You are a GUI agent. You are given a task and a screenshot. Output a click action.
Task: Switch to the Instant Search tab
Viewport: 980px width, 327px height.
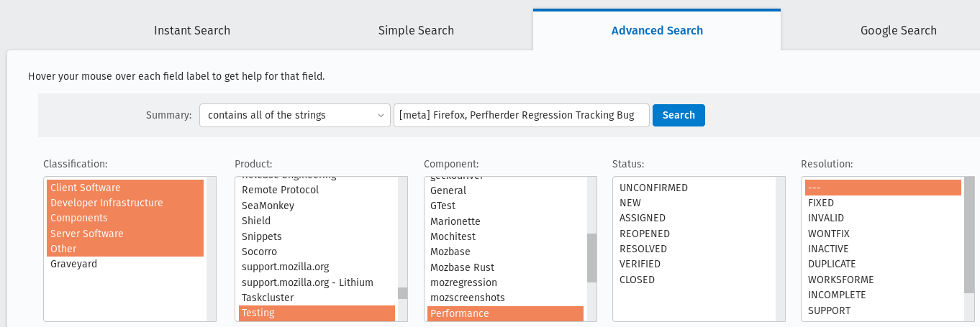click(x=192, y=30)
